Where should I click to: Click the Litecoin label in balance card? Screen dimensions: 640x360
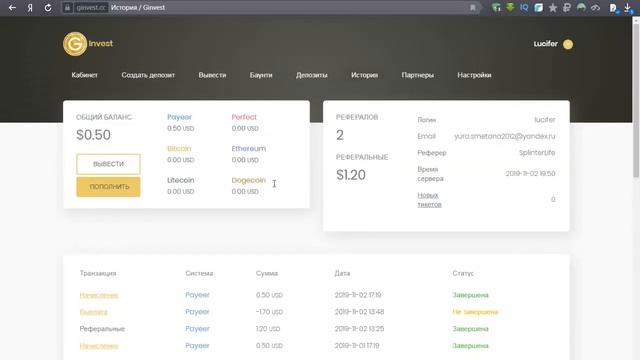click(180, 180)
